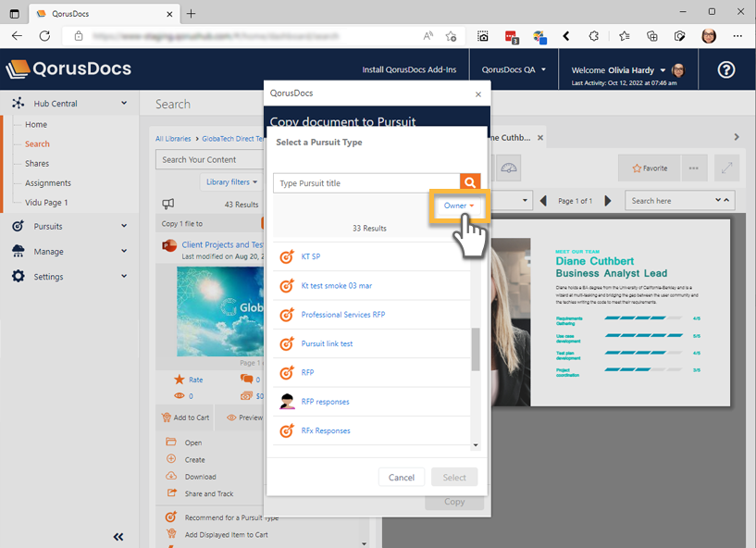Click the RFP responses avatar icon
The width and height of the screenshot is (756, 548).
tap(287, 402)
